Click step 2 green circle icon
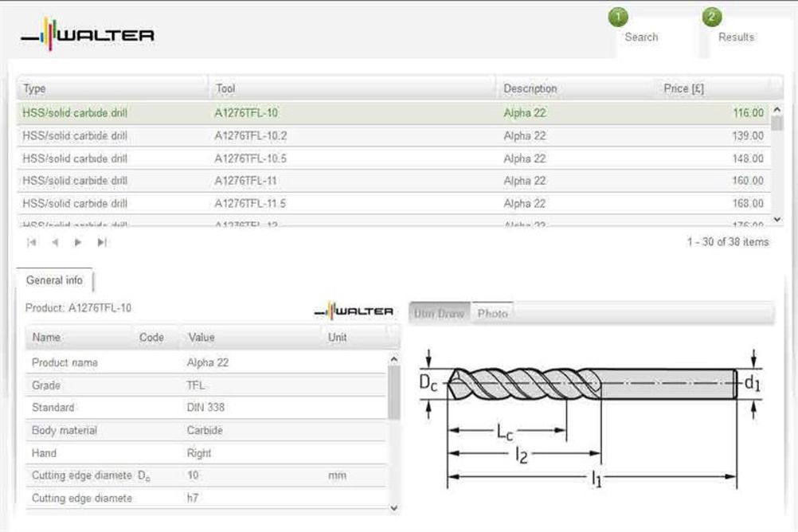 coord(712,18)
